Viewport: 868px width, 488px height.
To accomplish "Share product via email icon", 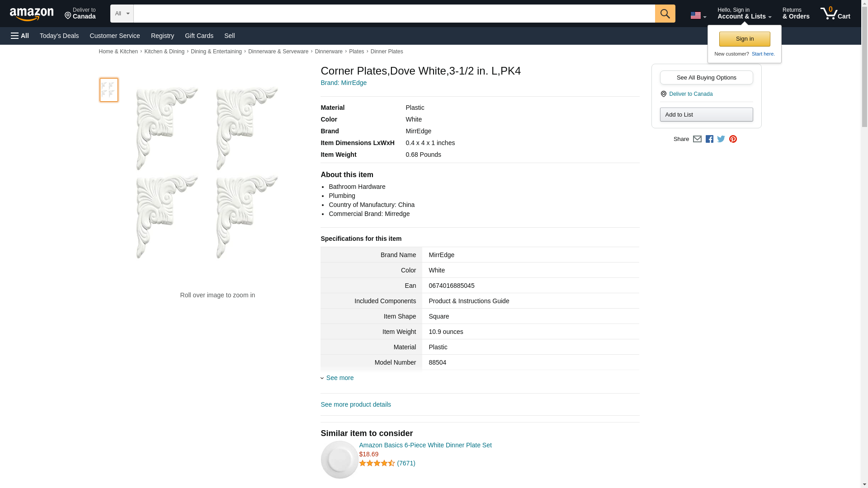I will click(x=697, y=139).
